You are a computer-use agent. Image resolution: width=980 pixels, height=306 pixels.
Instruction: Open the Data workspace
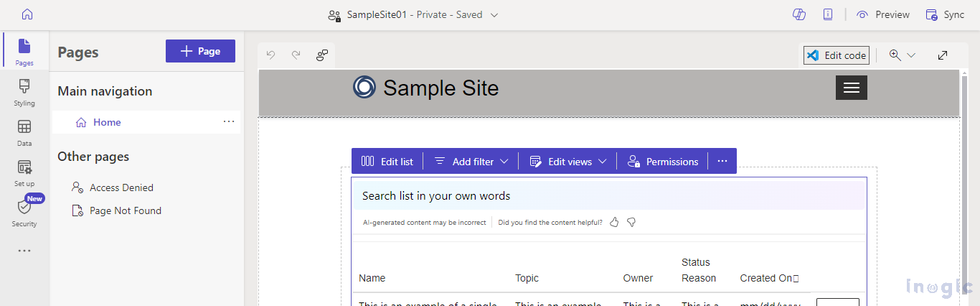[24, 133]
